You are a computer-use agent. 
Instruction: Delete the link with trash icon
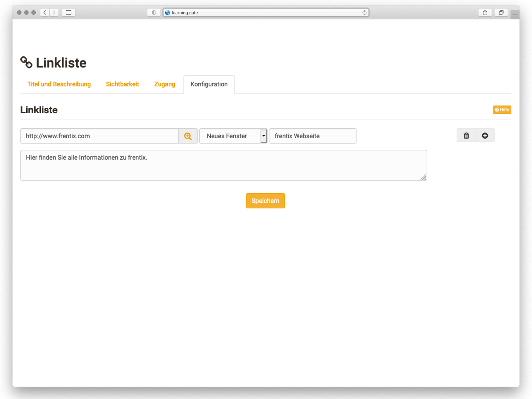466,135
